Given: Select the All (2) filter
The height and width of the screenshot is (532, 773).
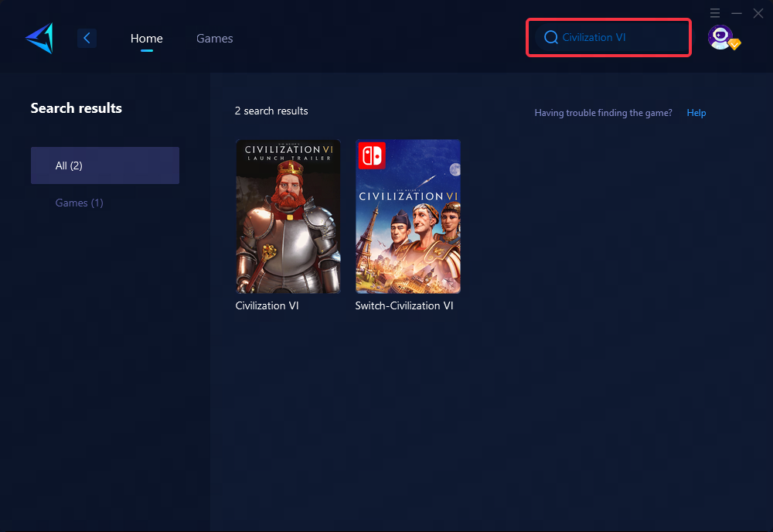Looking at the screenshot, I should [105, 165].
